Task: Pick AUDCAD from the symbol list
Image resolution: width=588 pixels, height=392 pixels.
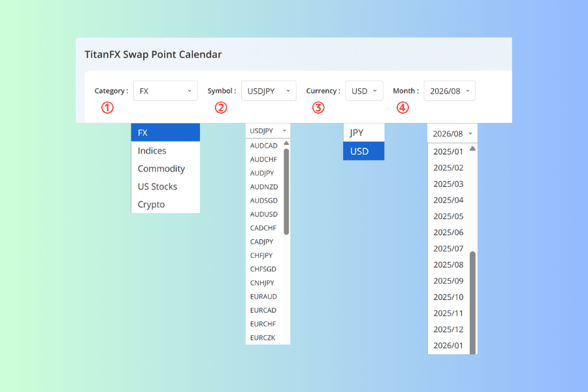Action: pyautogui.click(x=265, y=146)
